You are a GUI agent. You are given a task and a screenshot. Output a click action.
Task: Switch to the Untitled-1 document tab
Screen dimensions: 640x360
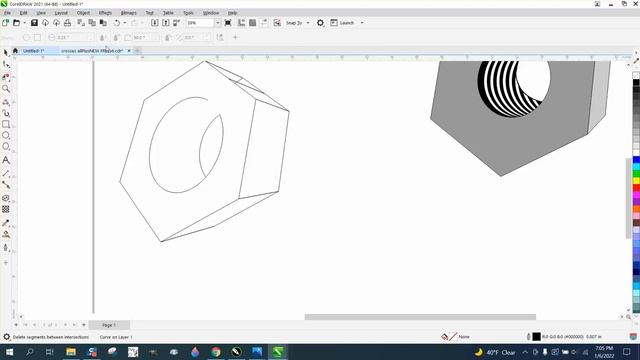(x=33, y=51)
